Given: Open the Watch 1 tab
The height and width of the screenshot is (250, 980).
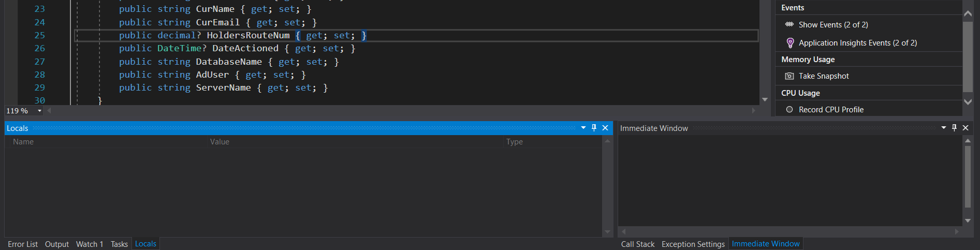Looking at the screenshot, I should [90, 244].
